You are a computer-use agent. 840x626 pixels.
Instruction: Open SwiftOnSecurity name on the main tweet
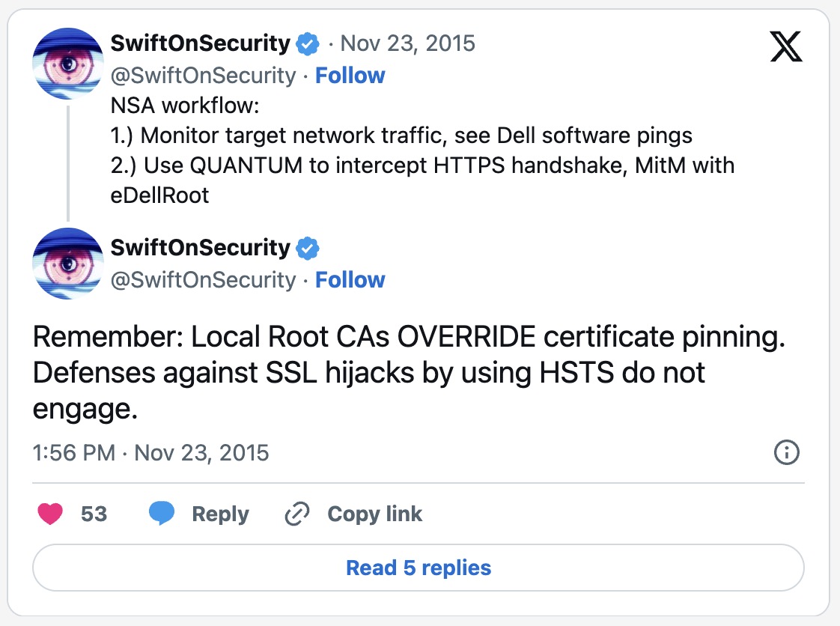(200, 248)
